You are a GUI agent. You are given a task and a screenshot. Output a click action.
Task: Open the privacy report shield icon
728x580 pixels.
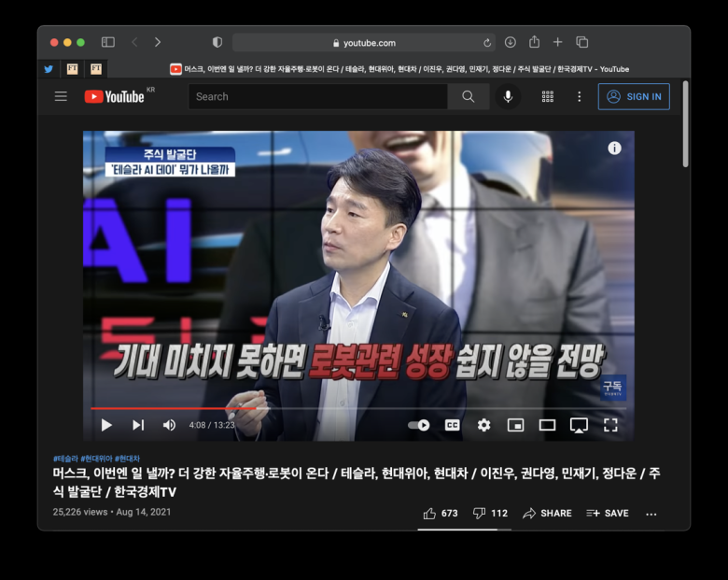click(217, 42)
